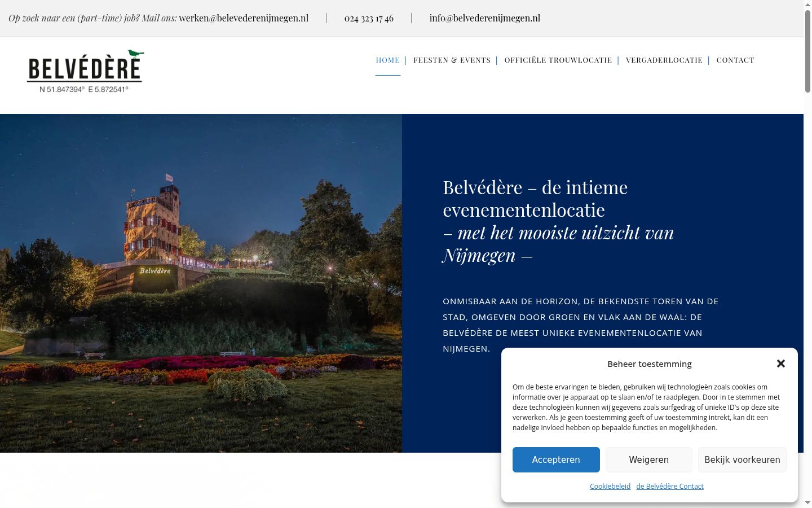Screen dimensions: 812x508
Task: Navigate to the Contact page
Action: coord(735,60)
